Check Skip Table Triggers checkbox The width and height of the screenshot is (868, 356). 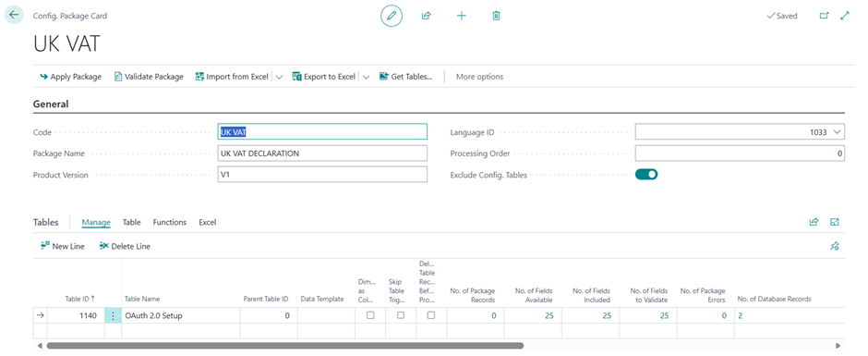401,315
